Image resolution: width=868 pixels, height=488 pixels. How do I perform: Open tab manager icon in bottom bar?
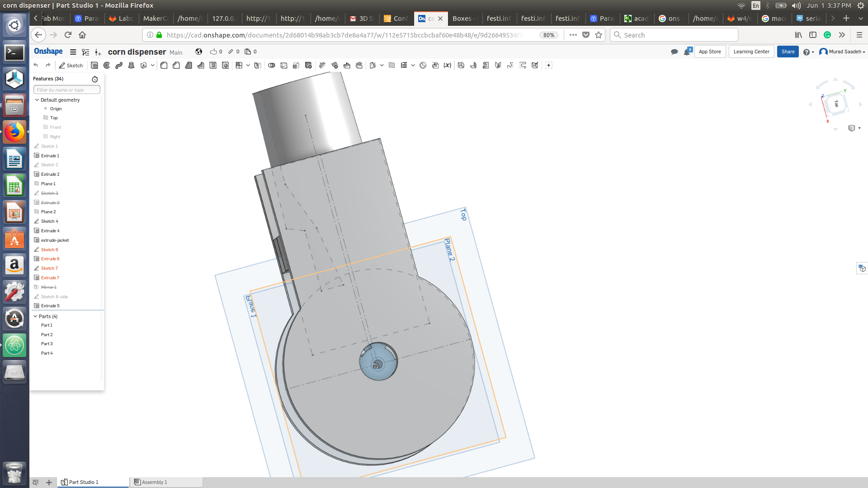(x=35, y=483)
